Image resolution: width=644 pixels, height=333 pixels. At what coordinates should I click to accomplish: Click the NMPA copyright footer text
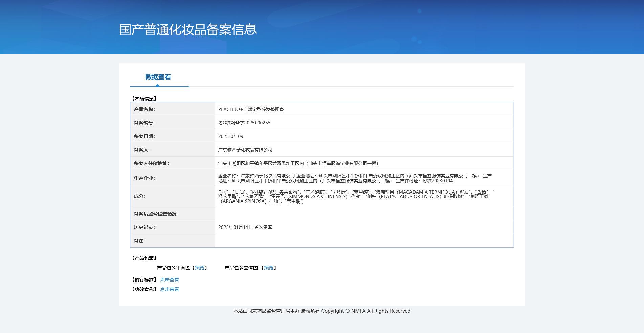pos(321,311)
